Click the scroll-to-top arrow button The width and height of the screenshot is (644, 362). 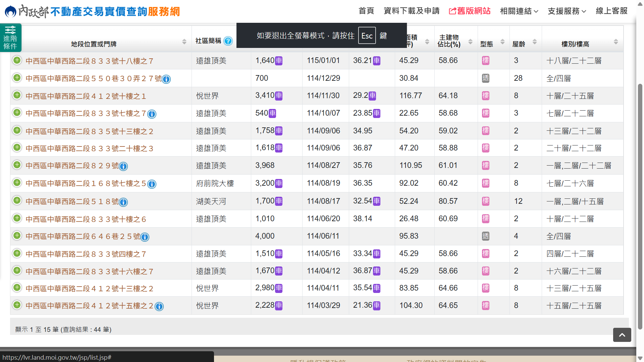622,335
